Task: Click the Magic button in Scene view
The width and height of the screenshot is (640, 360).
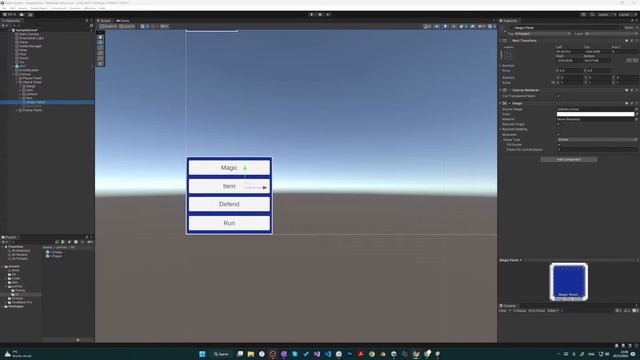Action: (x=229, y=168)
